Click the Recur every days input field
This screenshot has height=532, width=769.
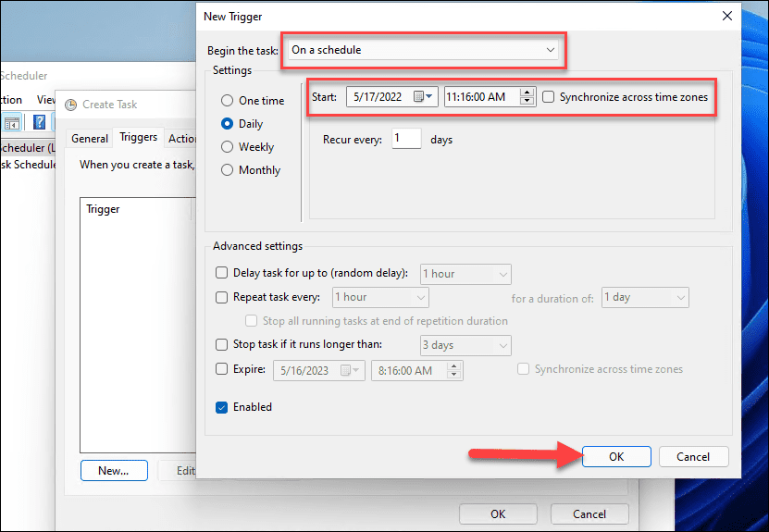(405, 139)
